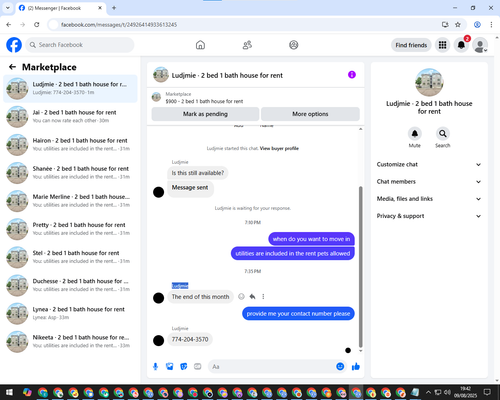Open the Pretty conversation in the list

coord(70,229)
